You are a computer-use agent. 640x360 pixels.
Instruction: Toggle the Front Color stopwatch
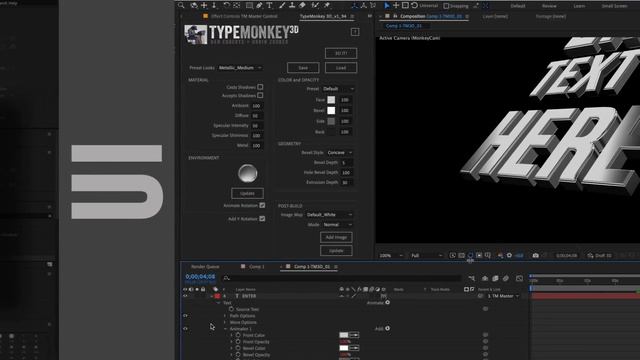tap(238, 335)
